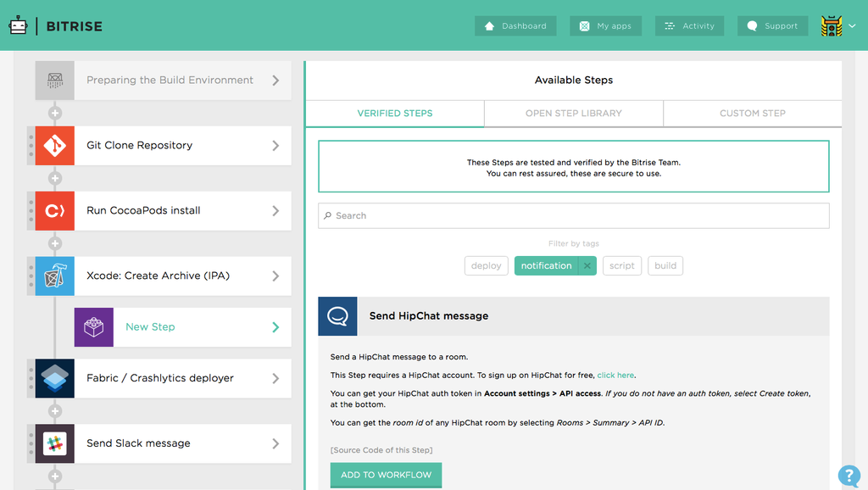
Task: Filter steps by deploy tag
Action: tap(486, 265)
